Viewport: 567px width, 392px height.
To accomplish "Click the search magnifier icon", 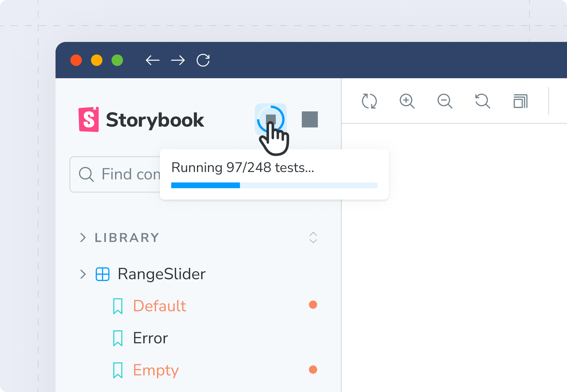I will [86, 174].
